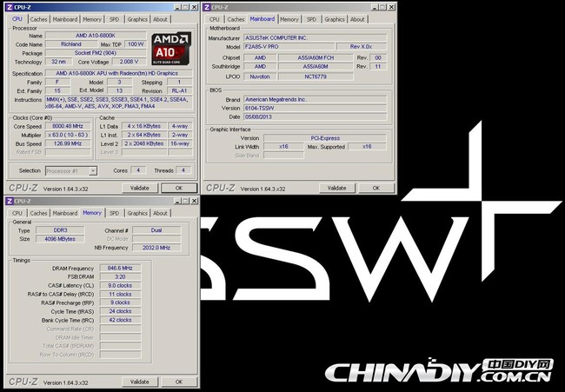Click the Core Voltage value 2.008 V
This screenshot has height=392, width=565.
tap(129, 62)
